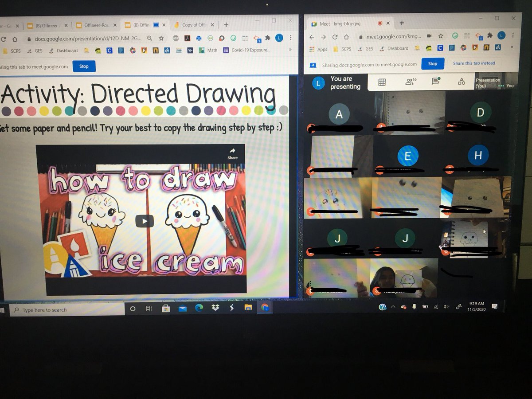532x399 pixels.
Task: Play the how to draw ice cream video
Action: pyautogui.click(x=145, y=221)
